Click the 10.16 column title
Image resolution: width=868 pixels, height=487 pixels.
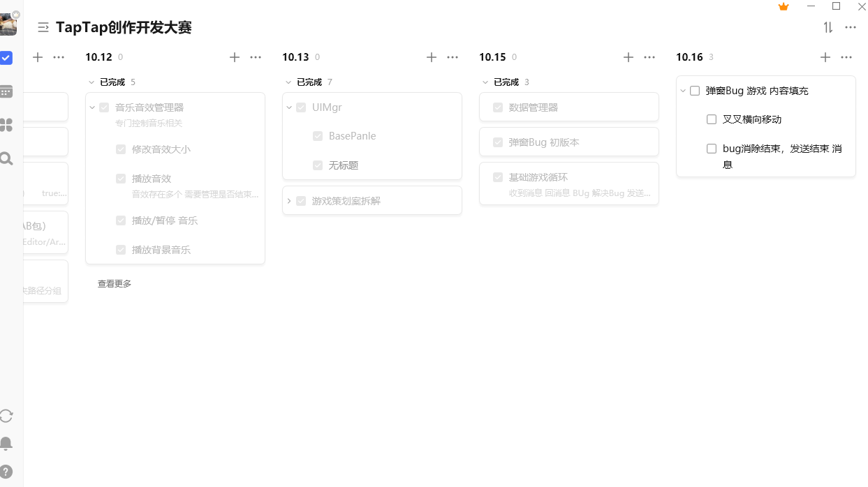point(689,57)
